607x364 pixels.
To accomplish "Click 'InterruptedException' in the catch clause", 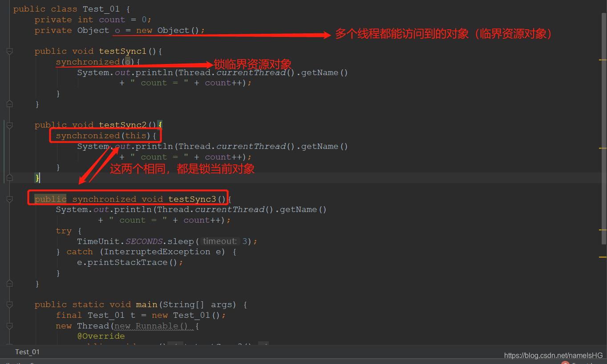I will pyautogui.click(x=157, y=252).
